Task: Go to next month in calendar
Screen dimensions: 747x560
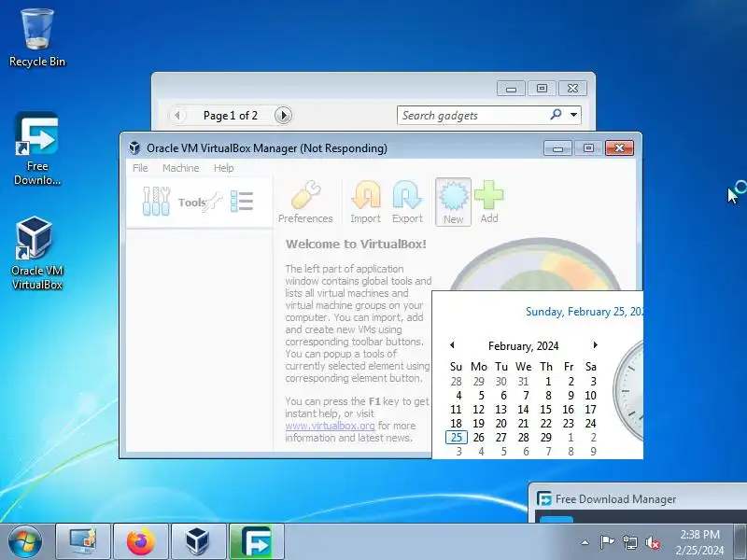Action: pyautogui.click(x=595, y=345)
